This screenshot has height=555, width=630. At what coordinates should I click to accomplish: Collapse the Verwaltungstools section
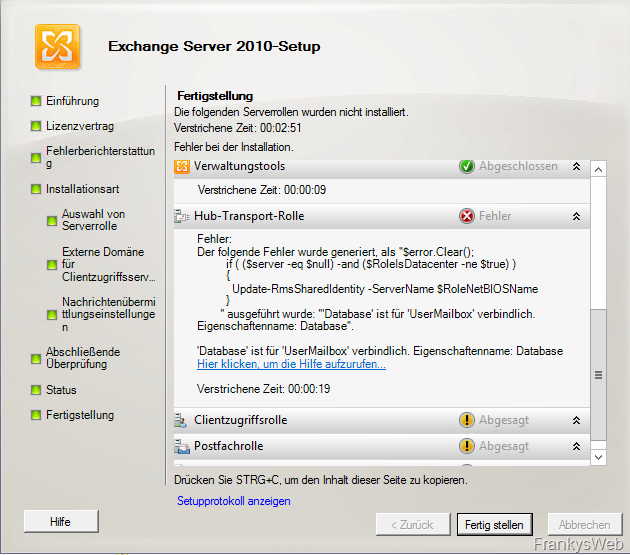[576, 166]
